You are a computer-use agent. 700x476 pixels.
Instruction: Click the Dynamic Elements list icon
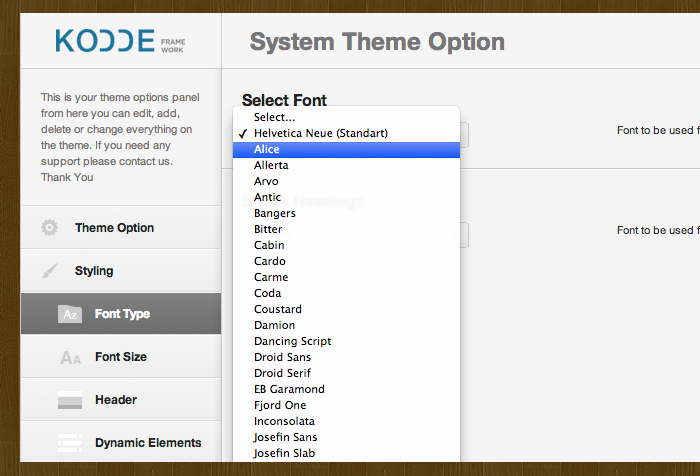click(70, 443)
